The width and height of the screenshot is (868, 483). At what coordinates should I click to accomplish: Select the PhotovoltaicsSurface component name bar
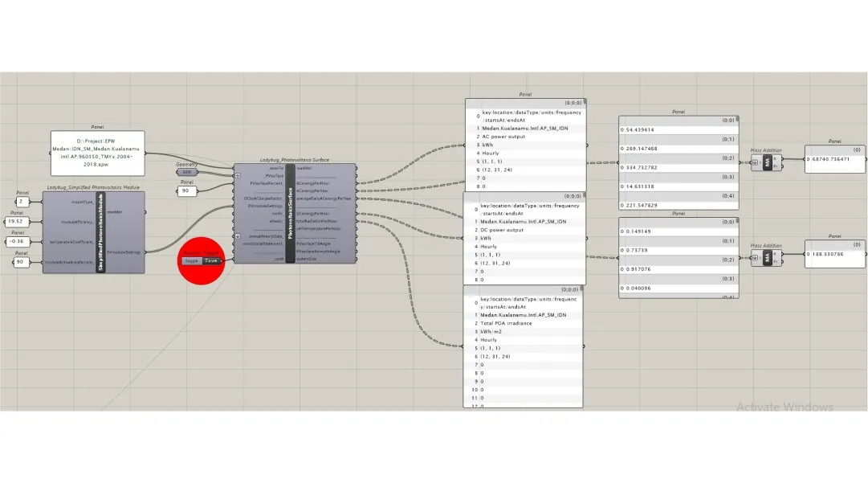[290, 213]
